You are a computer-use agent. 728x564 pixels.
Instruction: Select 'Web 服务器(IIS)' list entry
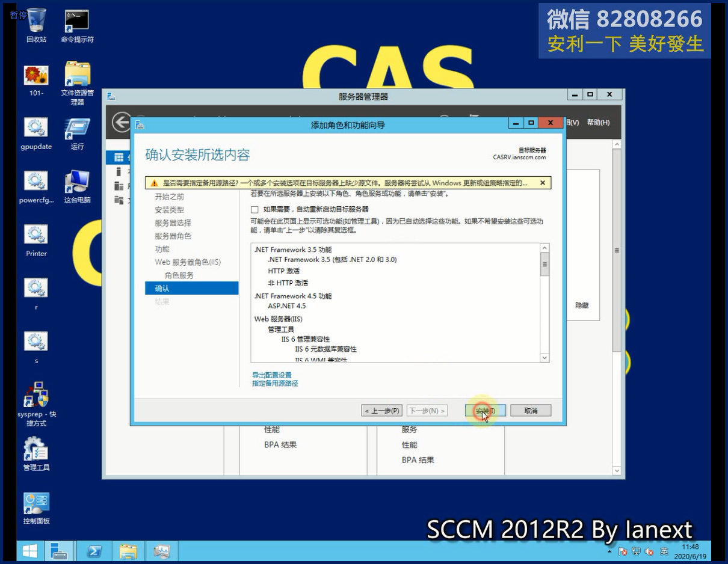click(x=279, y=319)
